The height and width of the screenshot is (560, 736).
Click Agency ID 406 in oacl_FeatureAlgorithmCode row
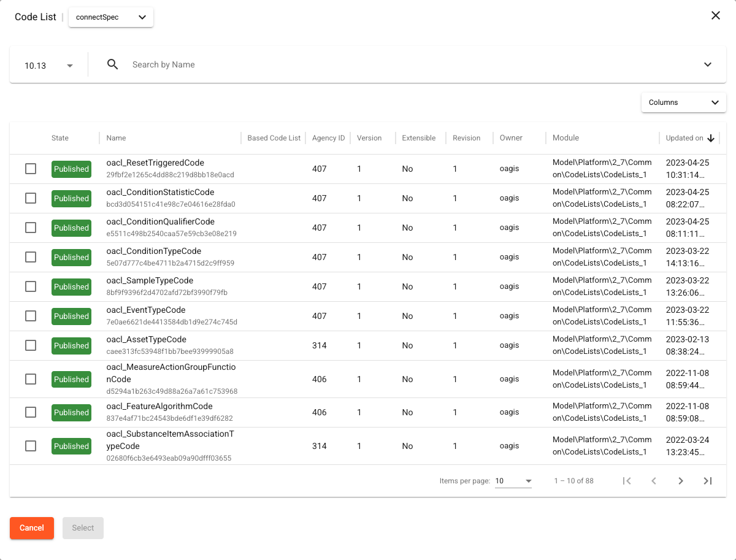click(319, 412)
